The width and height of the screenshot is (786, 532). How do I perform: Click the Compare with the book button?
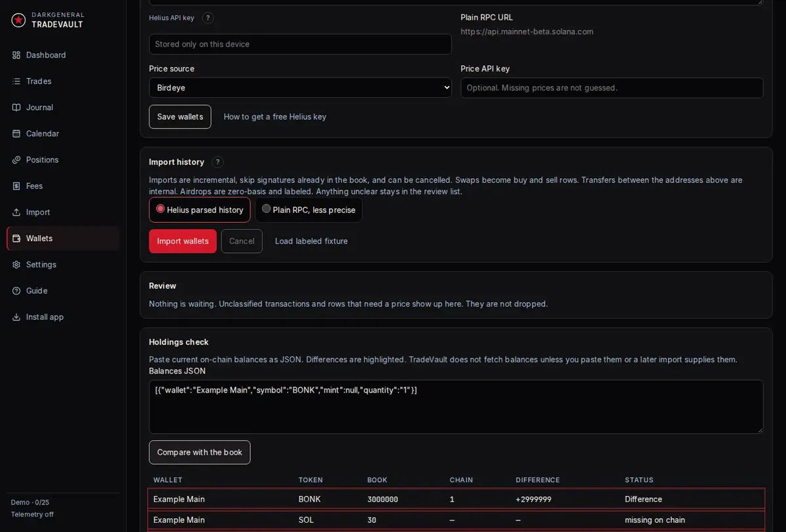[x=200, y=452]
